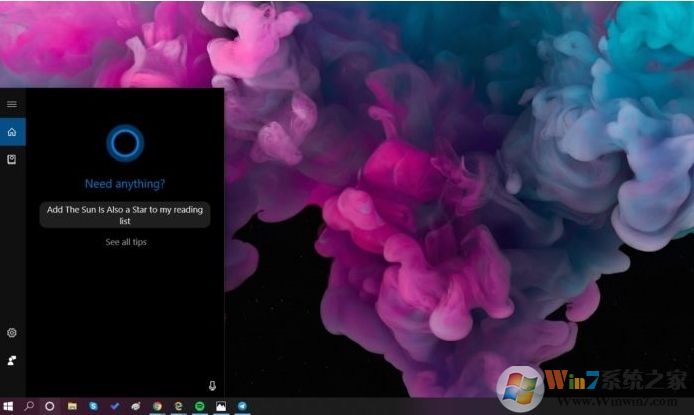Open the Reddit alien app on taskbar
694x415 pixels.
[136, 406]
